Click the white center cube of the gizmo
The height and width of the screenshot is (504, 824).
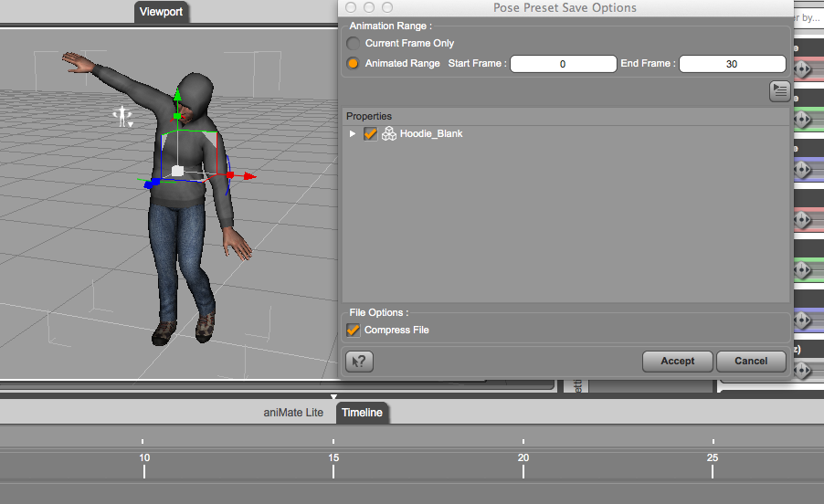[177, 171]
